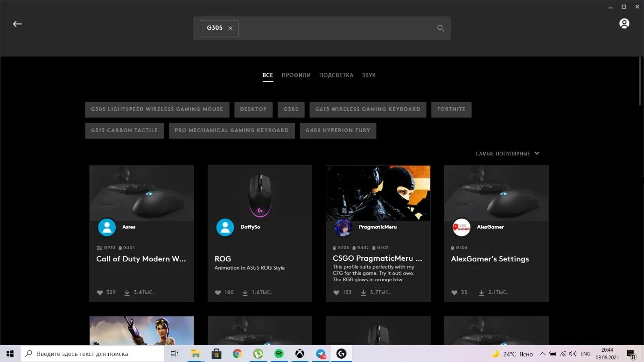The height and width of the screenshot is (362, 644).
Task: Download AlexGamer's Settings profile
Action: 482,292
